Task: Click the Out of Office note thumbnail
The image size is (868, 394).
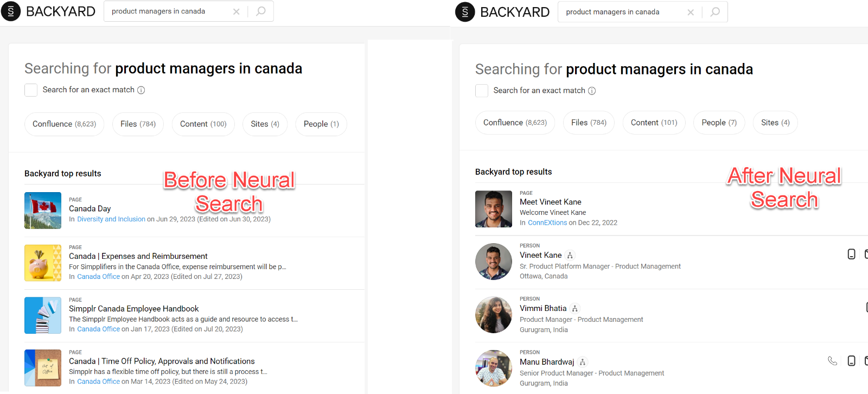Action: pyautogui.click(x=43, y=368)
